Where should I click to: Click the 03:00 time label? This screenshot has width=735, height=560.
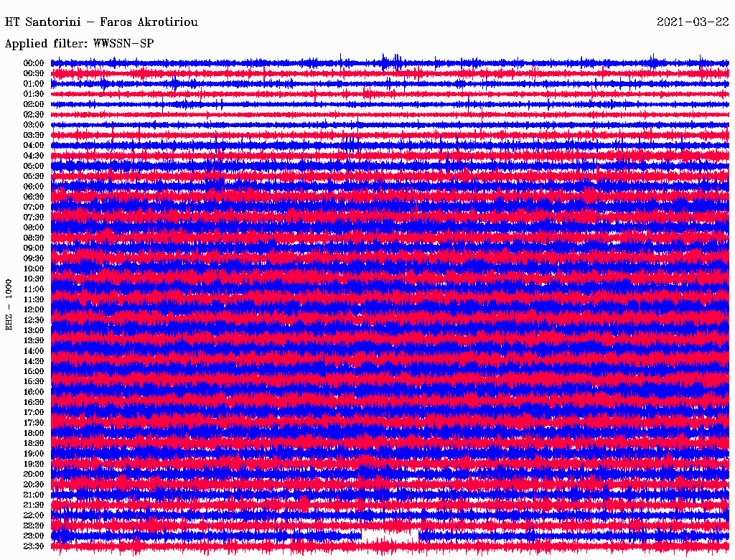point(34,125)
